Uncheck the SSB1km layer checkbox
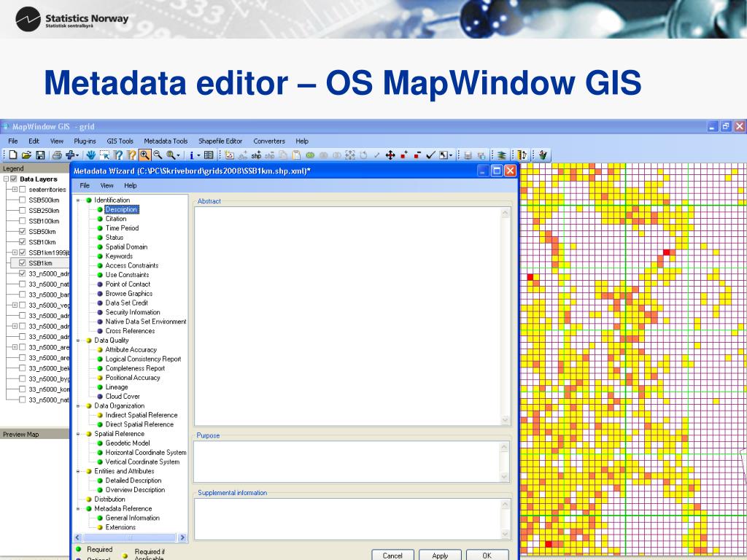 23,262
